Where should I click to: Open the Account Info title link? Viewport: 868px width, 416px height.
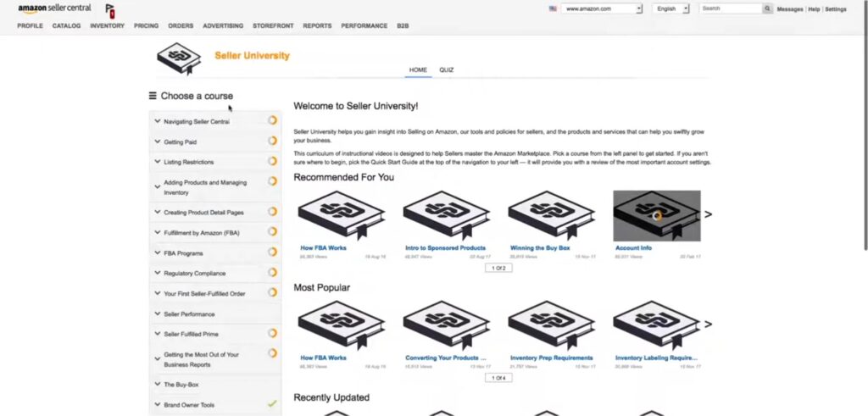tap(633, 248)
